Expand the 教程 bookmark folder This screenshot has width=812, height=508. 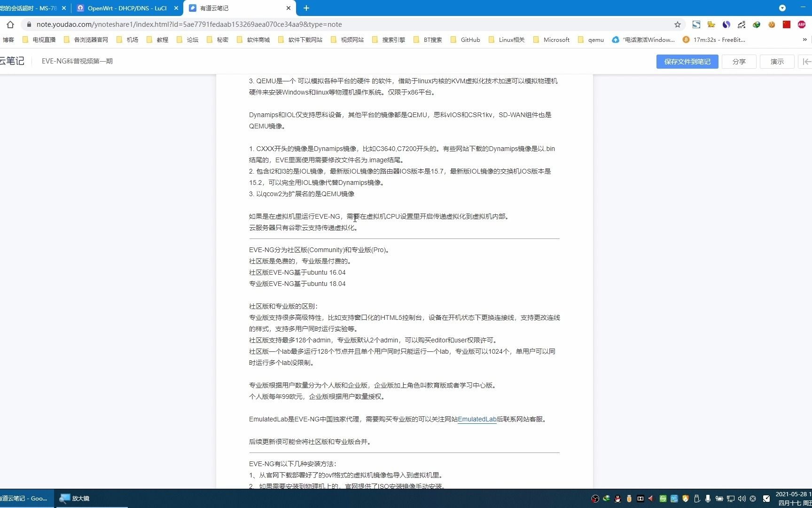pos(157,40)
